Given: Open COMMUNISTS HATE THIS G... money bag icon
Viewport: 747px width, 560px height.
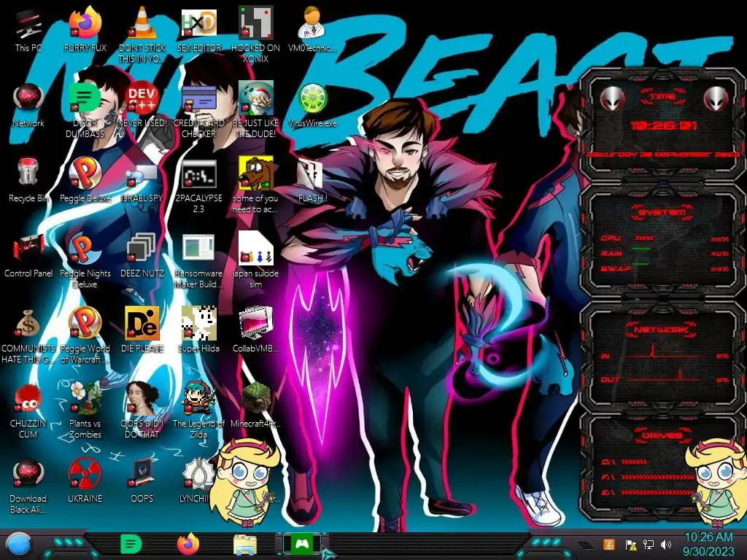Looking at the screenshot, I should (28, 336).
